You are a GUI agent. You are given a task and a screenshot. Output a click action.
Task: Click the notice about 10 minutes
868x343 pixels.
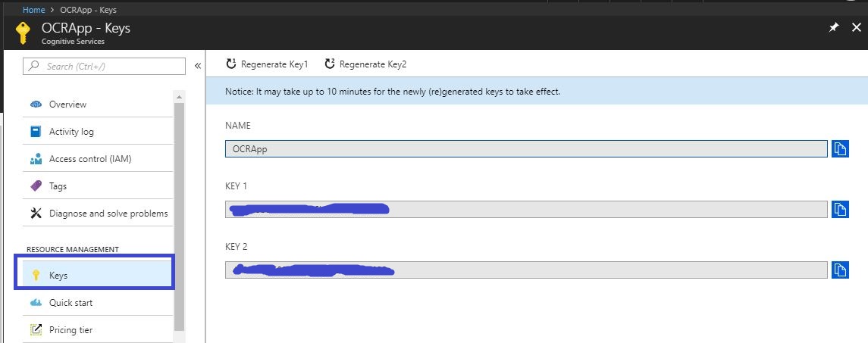(393, 92)
